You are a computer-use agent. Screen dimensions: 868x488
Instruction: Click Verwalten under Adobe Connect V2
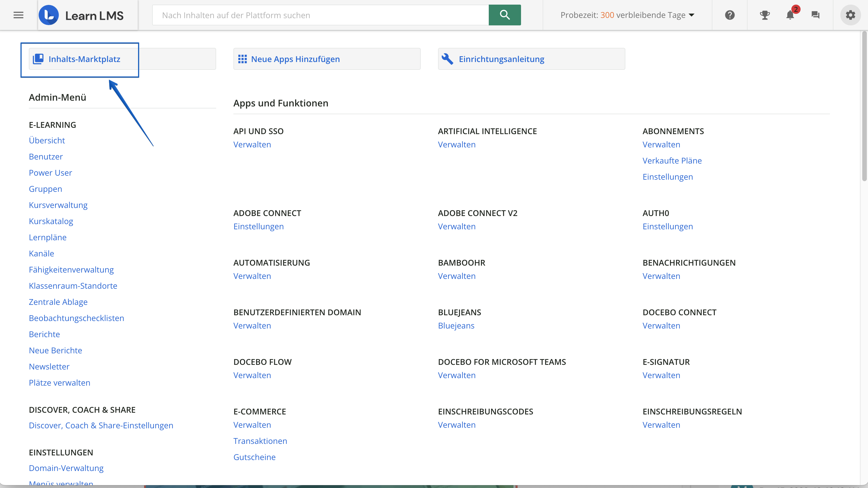(456, 226)
